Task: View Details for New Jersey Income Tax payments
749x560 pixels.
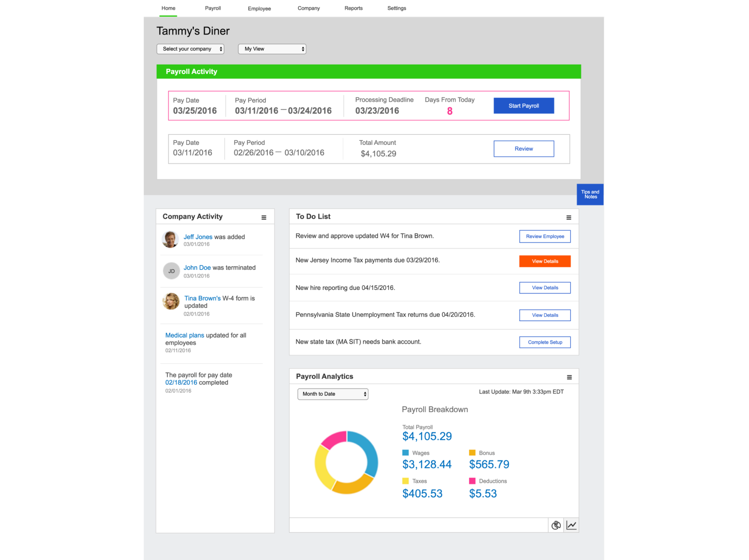Action: click(x=544, y=261)
